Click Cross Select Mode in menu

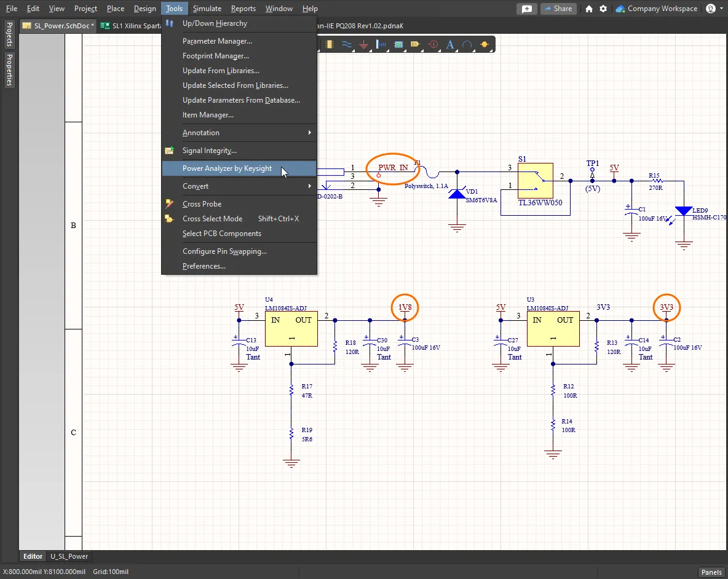[212, 219]
